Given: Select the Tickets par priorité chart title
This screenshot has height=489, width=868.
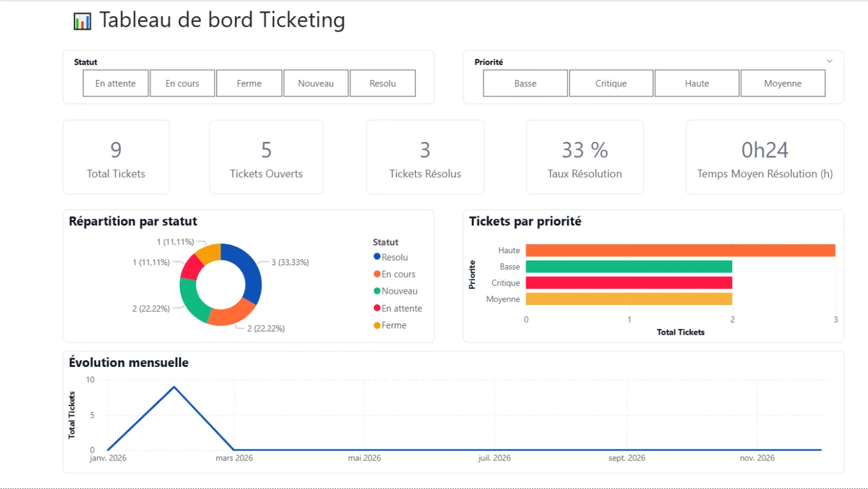Looking at the screenshot, I should pyautogui.click(x=525, y=221).
